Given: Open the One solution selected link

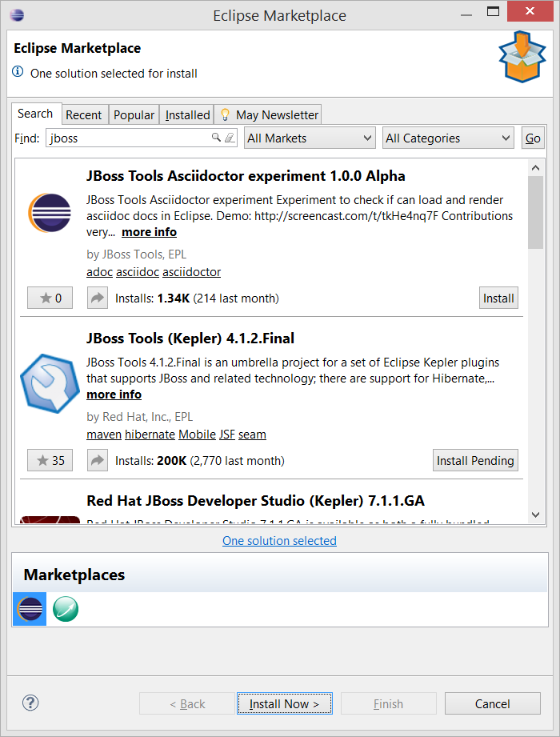Looking at the screenshot, I should point(279,541).
